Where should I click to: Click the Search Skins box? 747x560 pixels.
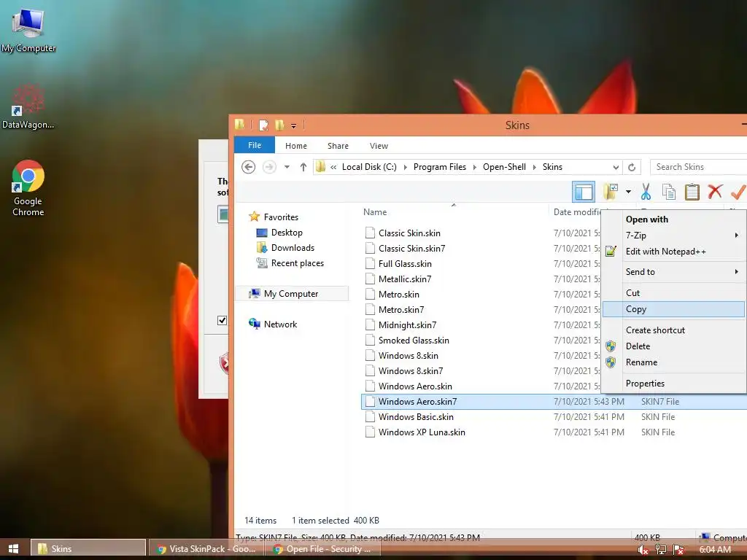[698, 167]
